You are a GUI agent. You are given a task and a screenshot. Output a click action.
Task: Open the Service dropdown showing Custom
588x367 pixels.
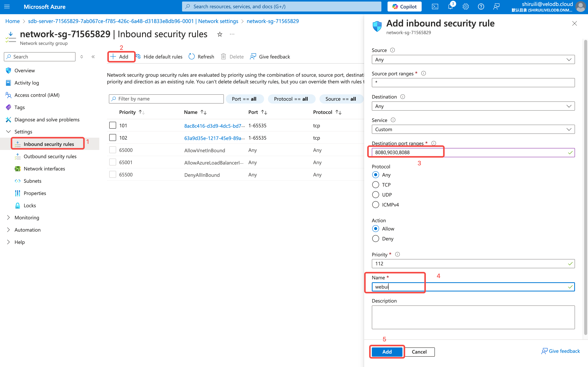coord(473,129)
